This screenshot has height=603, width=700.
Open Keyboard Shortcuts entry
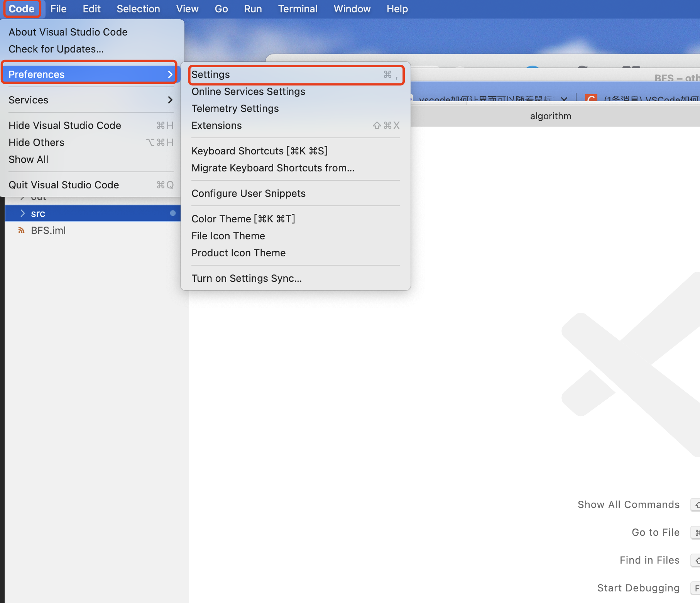pos(296,151)
